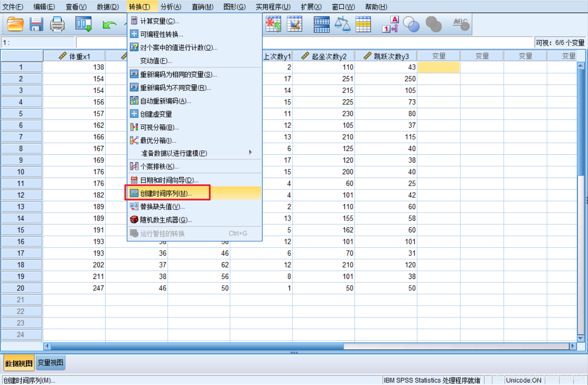Screen dimensions: 588x385
Task: Click the Use Variable Sets circles icon
Action: click(411, 25)
